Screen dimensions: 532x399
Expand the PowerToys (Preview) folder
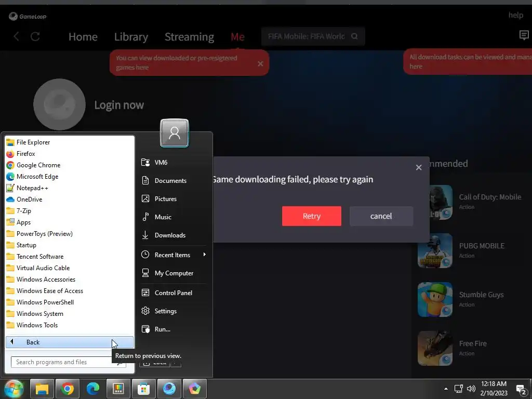[70, 234]
